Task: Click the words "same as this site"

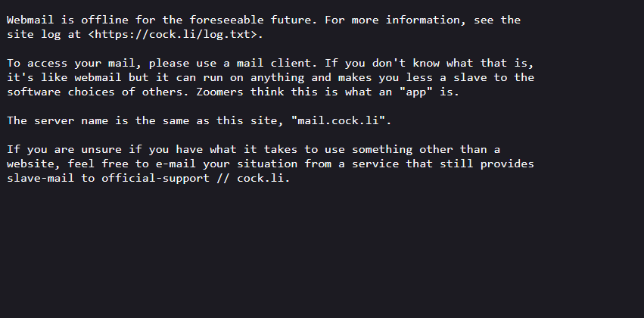Action: tap(219, 121)
